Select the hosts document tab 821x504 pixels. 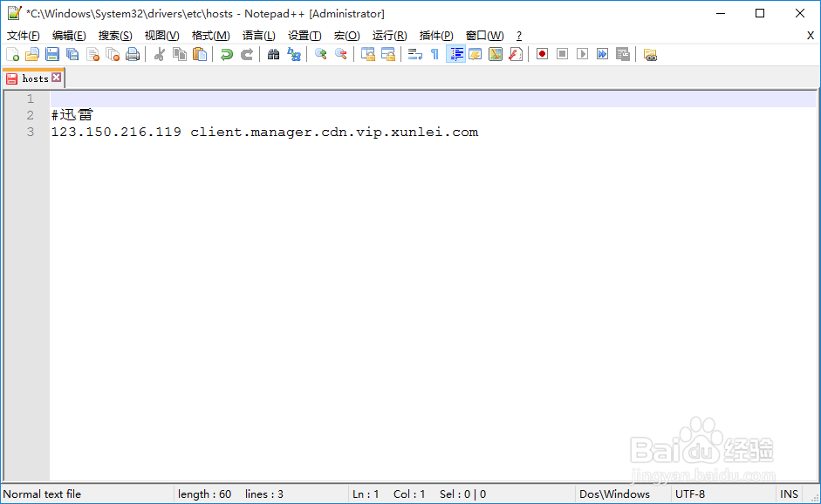(34, 78)
